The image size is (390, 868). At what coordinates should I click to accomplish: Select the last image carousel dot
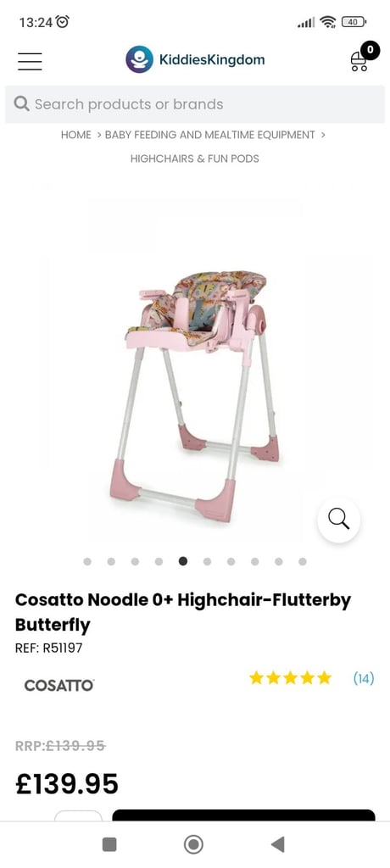coord(303,561)
